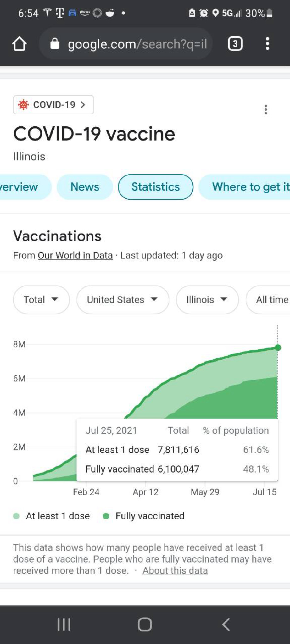The width and height of the screenshot is (290, 644).
Task: Switch to the News tab
Action: pos(85,187)
